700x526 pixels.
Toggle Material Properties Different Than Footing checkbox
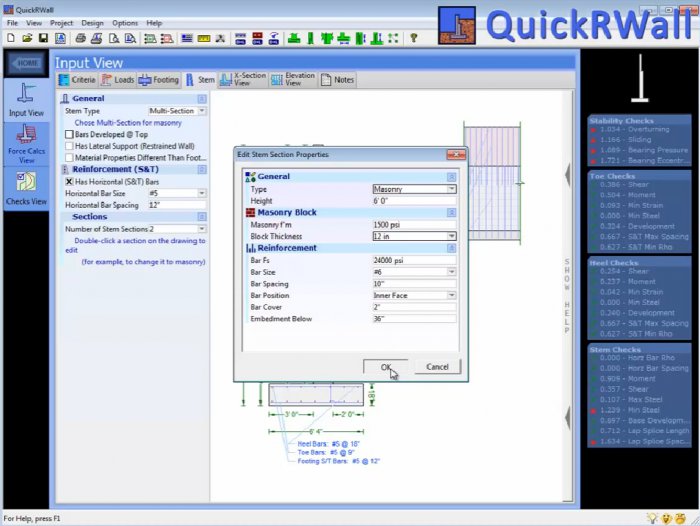point(69,158)
